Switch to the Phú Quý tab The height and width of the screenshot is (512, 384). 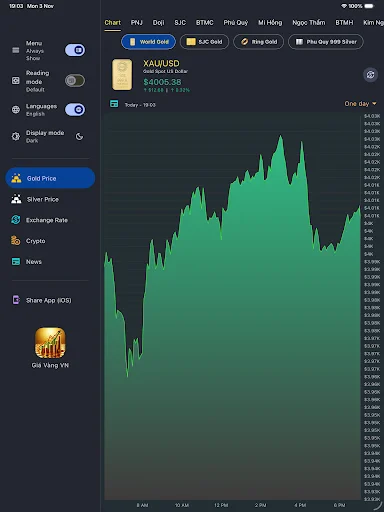point(236,23)
